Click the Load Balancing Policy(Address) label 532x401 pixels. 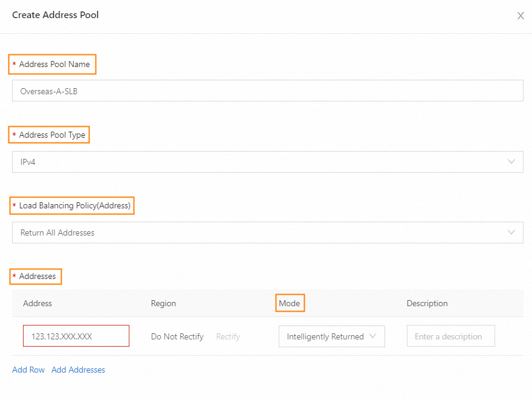(x=74, y=206)
